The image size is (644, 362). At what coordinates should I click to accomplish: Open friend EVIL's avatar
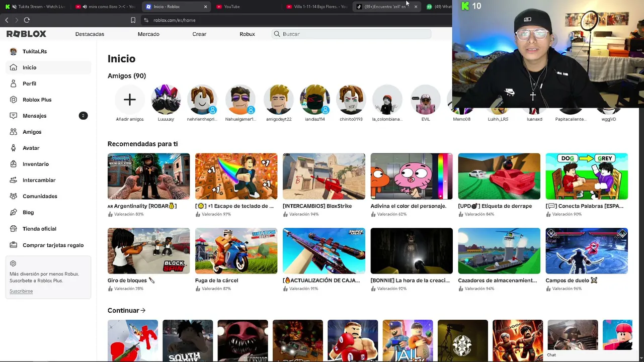[426, 100]
